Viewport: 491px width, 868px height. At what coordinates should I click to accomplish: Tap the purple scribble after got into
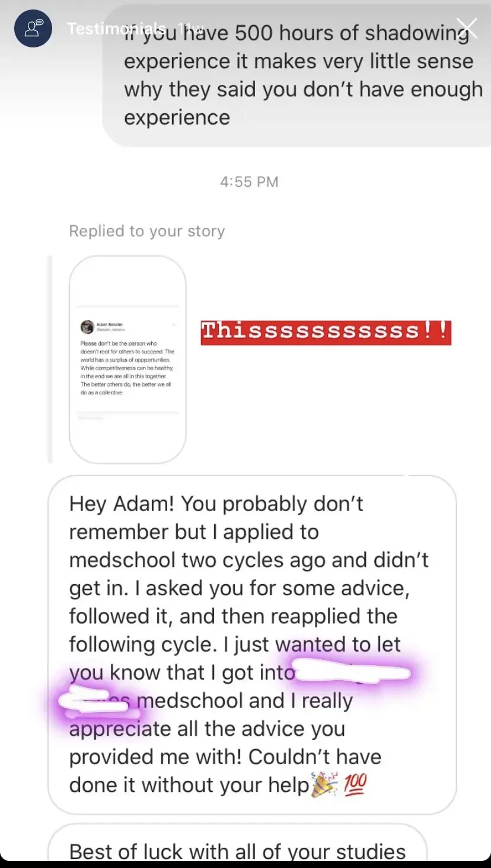pos(353,674)
